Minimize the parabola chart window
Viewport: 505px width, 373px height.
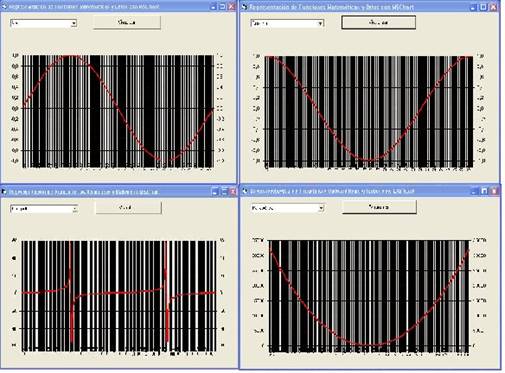pos(475,191)
